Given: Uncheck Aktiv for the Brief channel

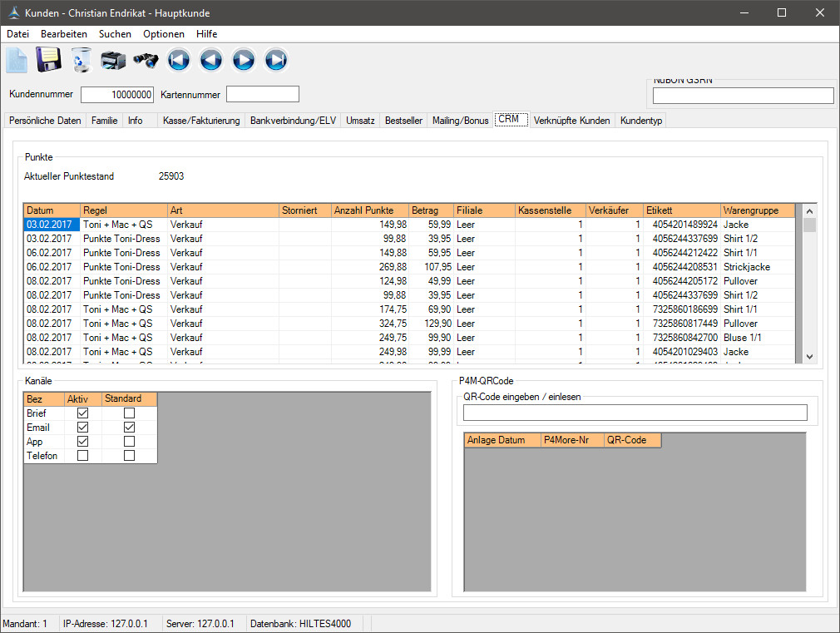Looking at the screenshot, I should pos(82,413).
